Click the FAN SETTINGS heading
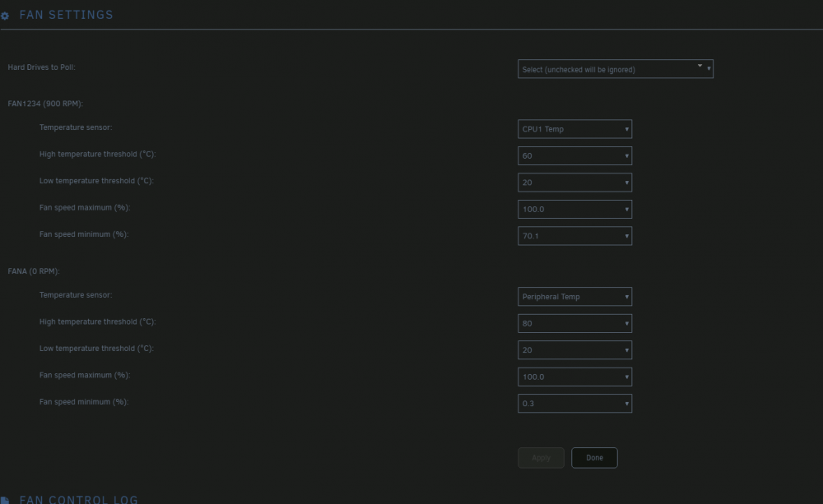The height and width of the screenshot is (504, 823). pos(66,15)
